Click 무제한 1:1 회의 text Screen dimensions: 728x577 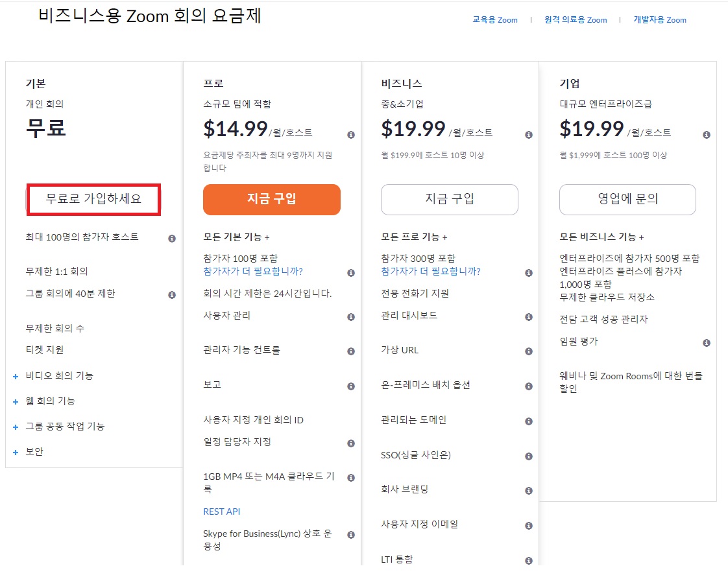pyautogui.click(x=56, y=272)
